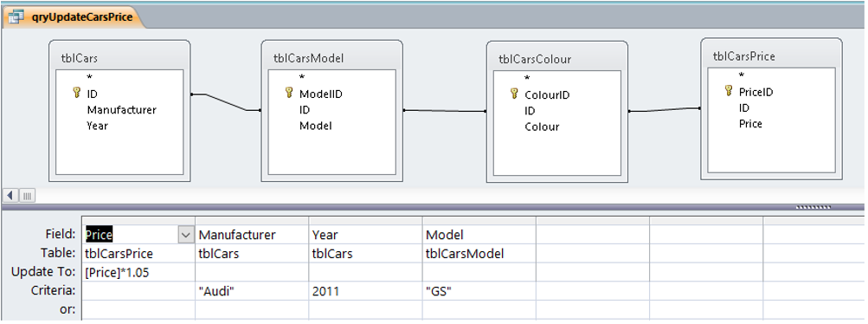The image size is (868, 324).
Task: Click the key icon beside ModelID
Action: click(289, 93)
